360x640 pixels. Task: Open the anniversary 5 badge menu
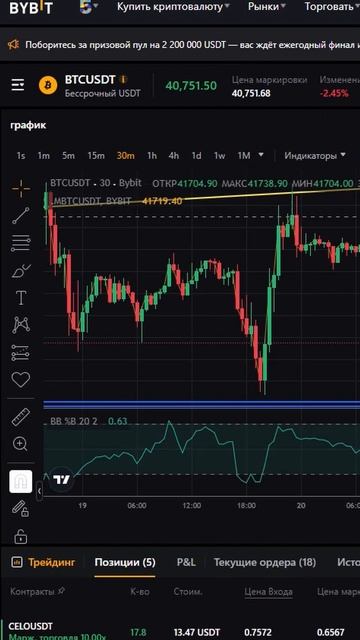(x=88, y=7)
